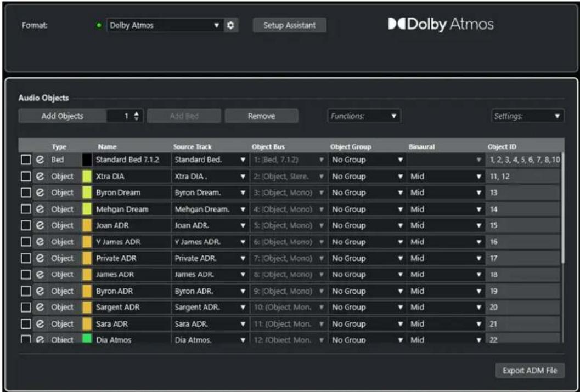The width and height of the screenshot is (580, 392).
Task: Click the black color swatch of Standard Bed
Action: click(87, 160)
